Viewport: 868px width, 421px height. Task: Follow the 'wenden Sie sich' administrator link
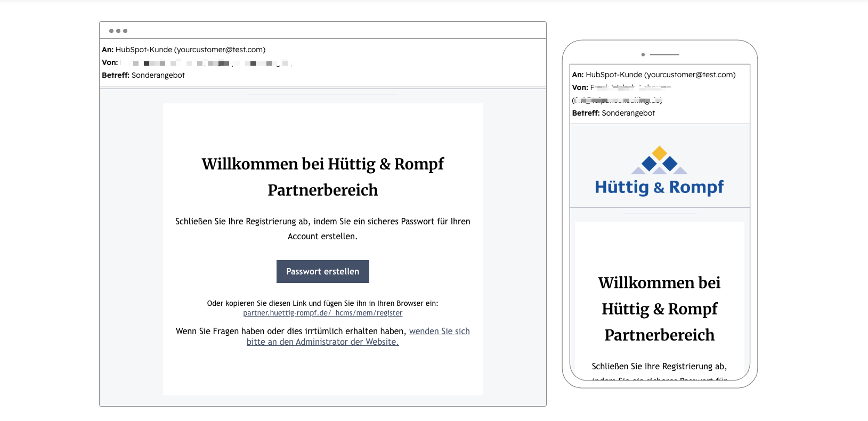coord(359,336)
